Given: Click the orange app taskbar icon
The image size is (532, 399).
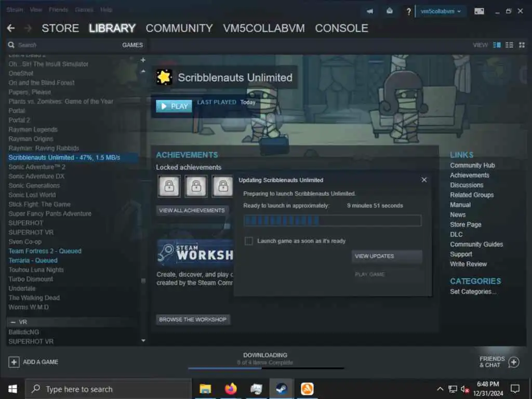Looking at the screenshot, I should pos(307,389).
